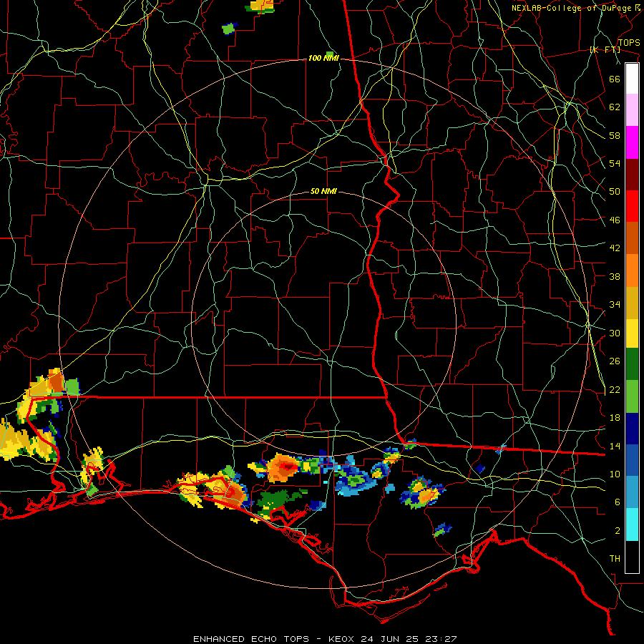The image size is (644, 644).
Task: Click the 42 value on the scale
Action: tap(615, 248)
